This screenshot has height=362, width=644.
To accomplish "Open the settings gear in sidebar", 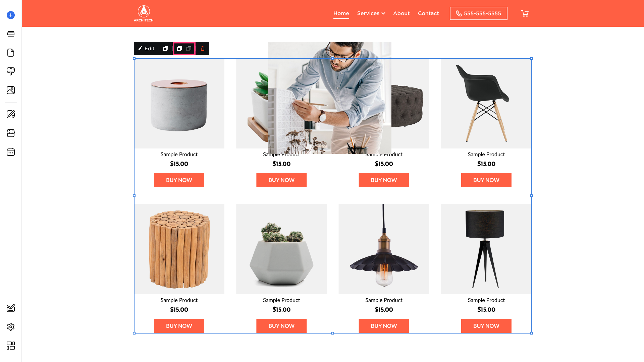I will point(11,327).
